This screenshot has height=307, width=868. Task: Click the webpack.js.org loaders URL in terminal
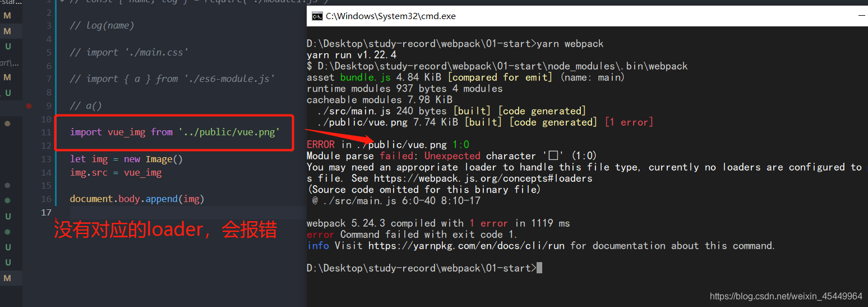483,178
